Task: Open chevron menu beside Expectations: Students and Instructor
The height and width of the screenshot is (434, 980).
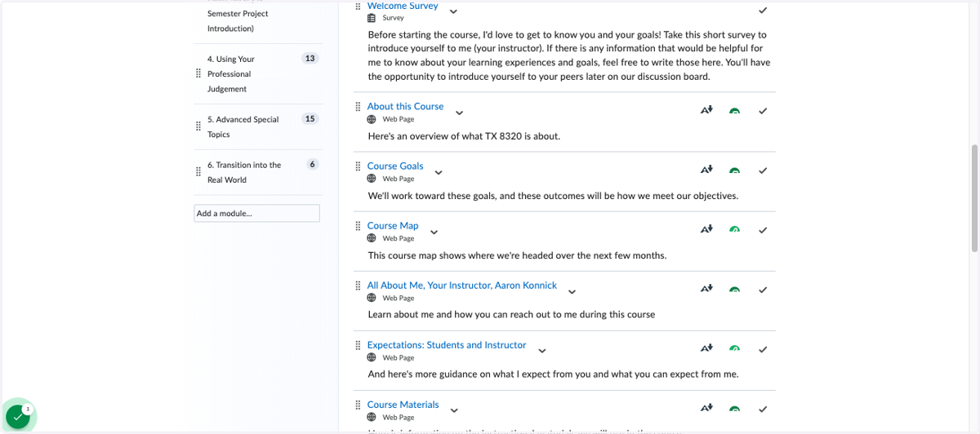Action: (541, 351)
